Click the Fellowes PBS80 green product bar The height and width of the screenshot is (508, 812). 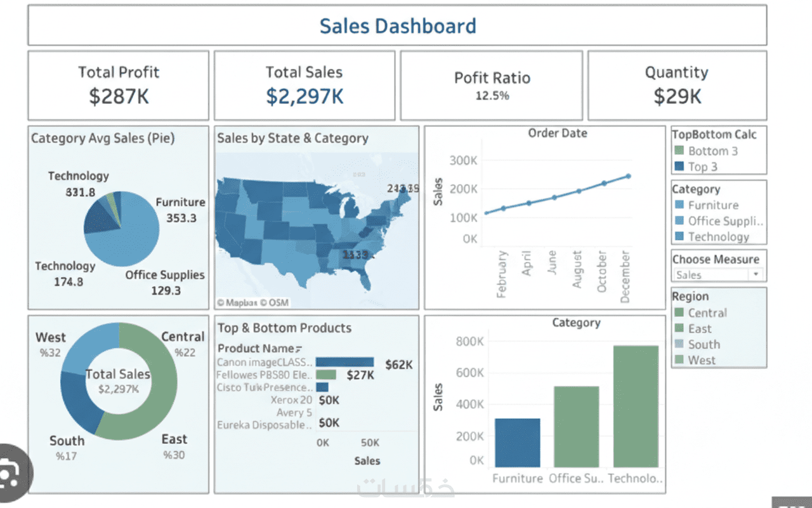click(x=325, y=375)
